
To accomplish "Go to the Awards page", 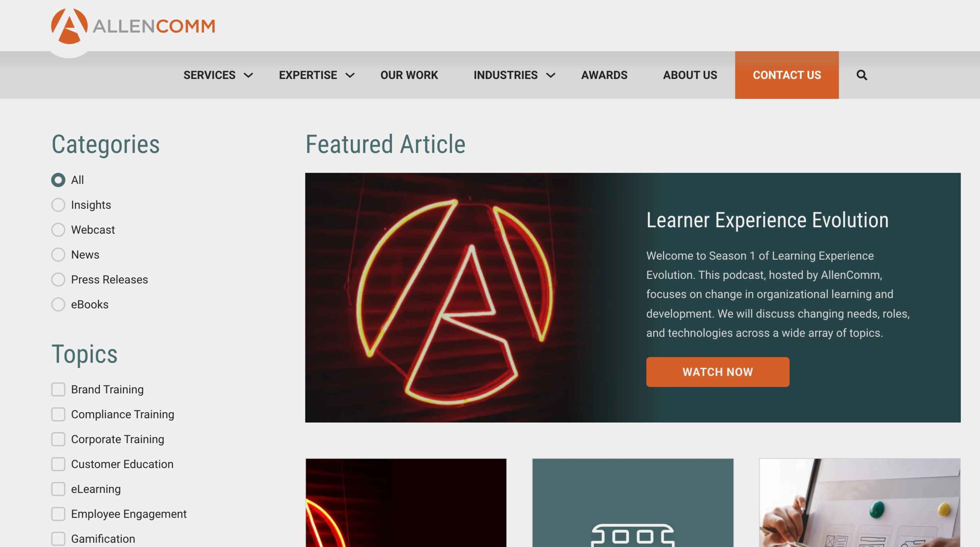I will 604,75.
